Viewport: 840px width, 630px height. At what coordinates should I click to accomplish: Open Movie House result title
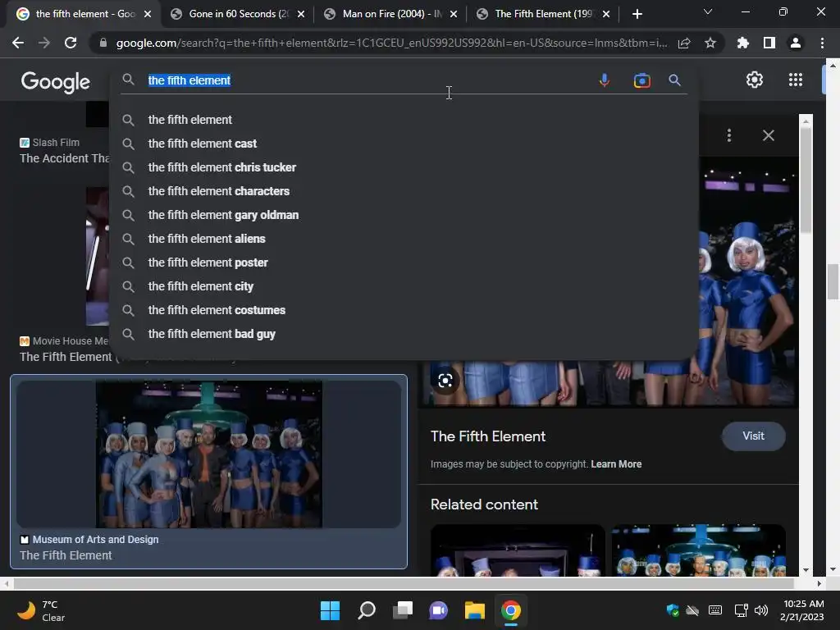[x=66, y=357]
